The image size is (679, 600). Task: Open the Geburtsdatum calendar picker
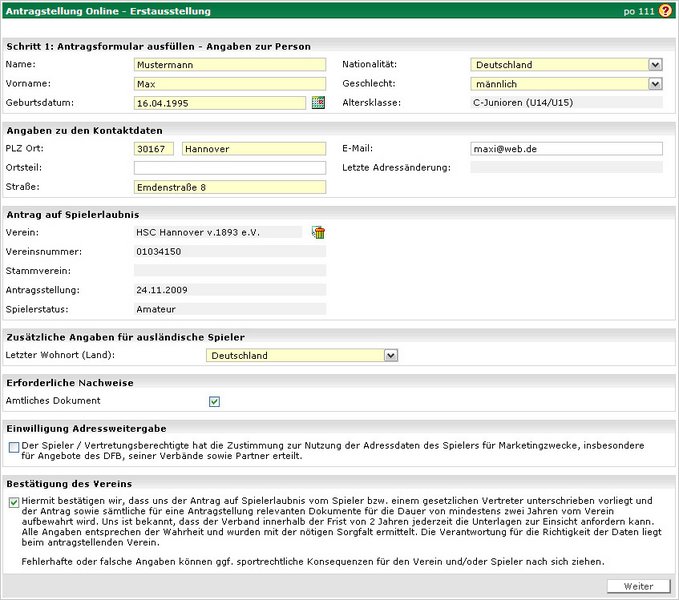click(x=318, y=102)
